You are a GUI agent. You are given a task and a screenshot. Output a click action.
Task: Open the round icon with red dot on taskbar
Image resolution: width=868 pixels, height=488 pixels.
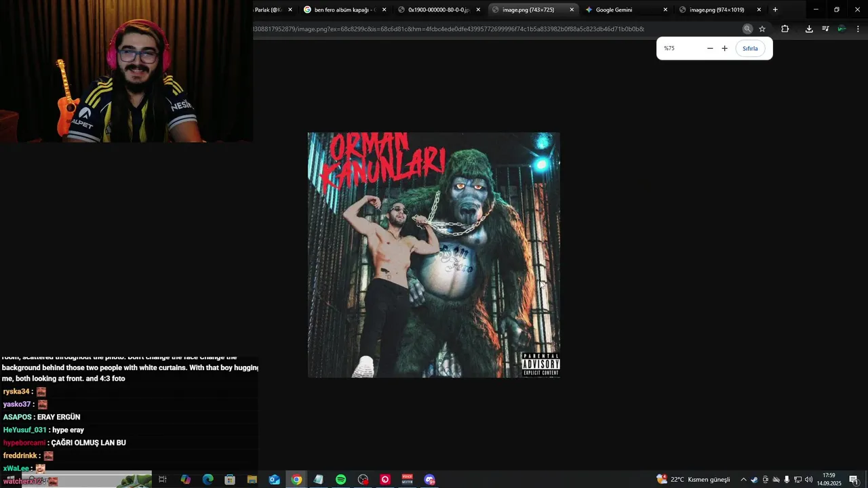363,479
